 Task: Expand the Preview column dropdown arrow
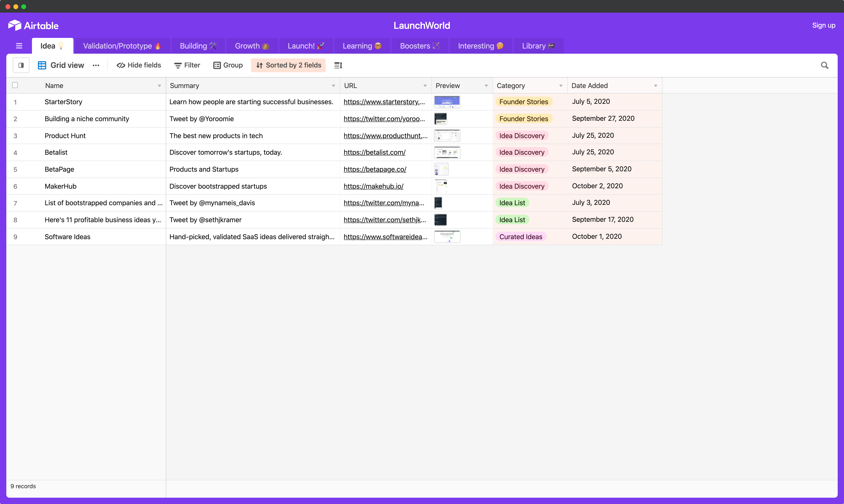(486, 86)
